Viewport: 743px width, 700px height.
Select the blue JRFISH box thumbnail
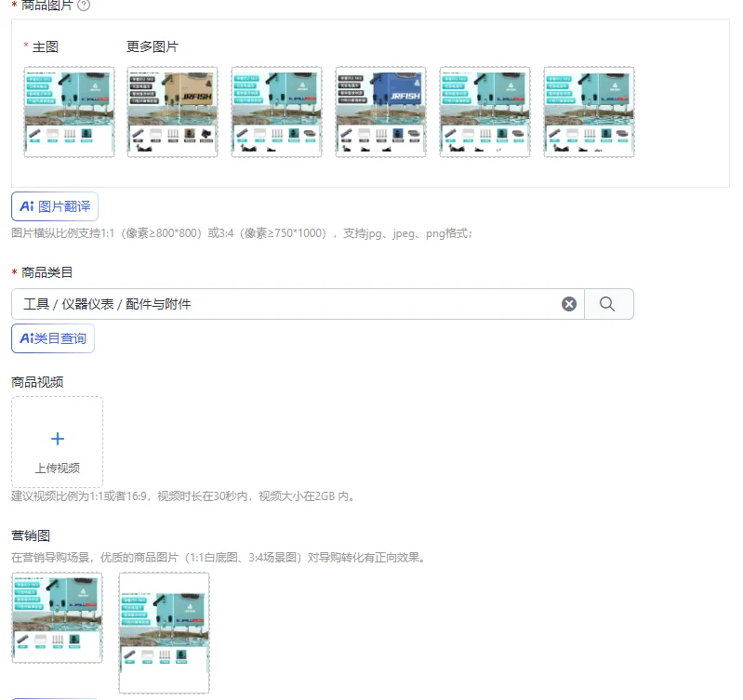click(381, 112)
